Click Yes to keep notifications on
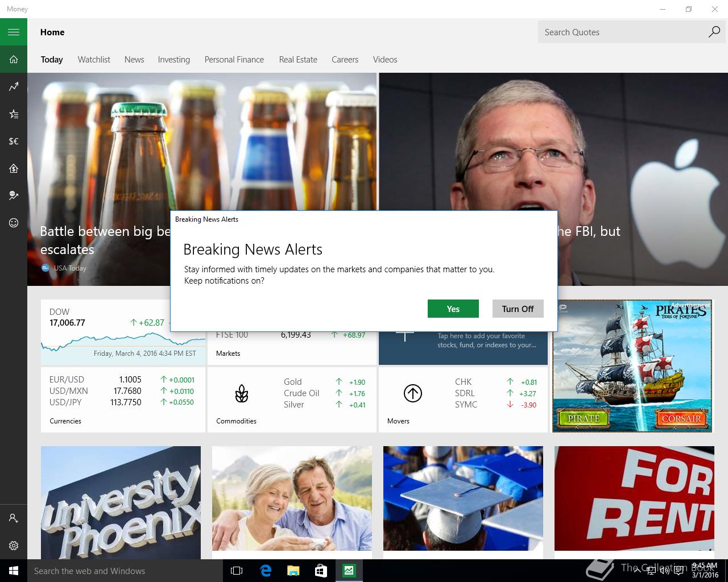 (453, 309)
